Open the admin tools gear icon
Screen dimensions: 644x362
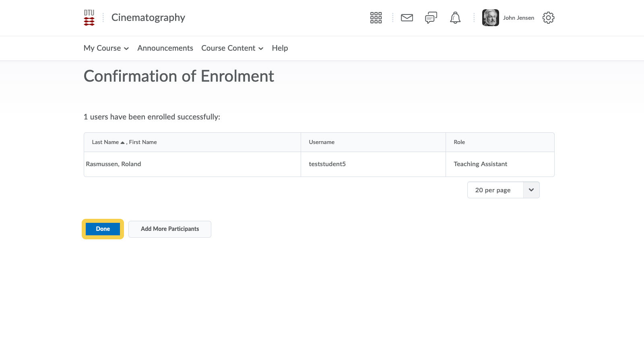[x=548, y=18]
